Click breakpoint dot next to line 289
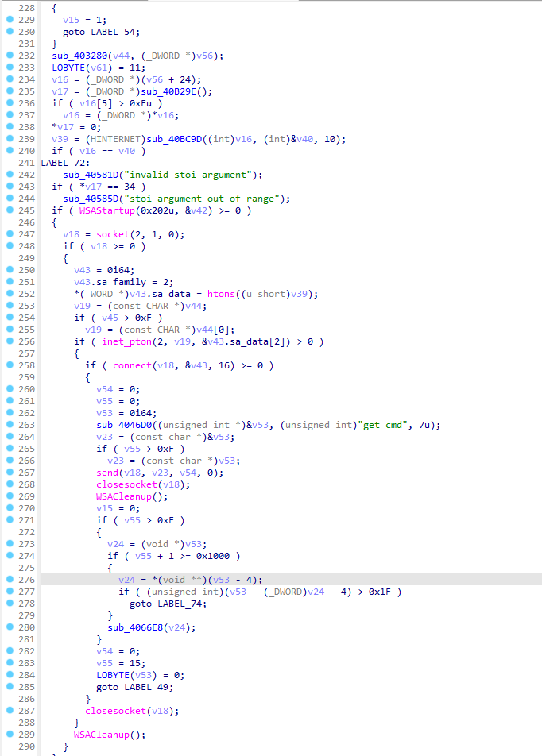Viewport: 542px width, 756px height. pos(10,735)
